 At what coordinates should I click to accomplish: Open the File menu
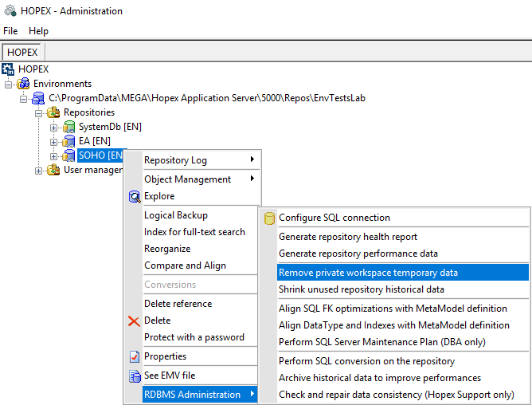[x=10, y=31]
